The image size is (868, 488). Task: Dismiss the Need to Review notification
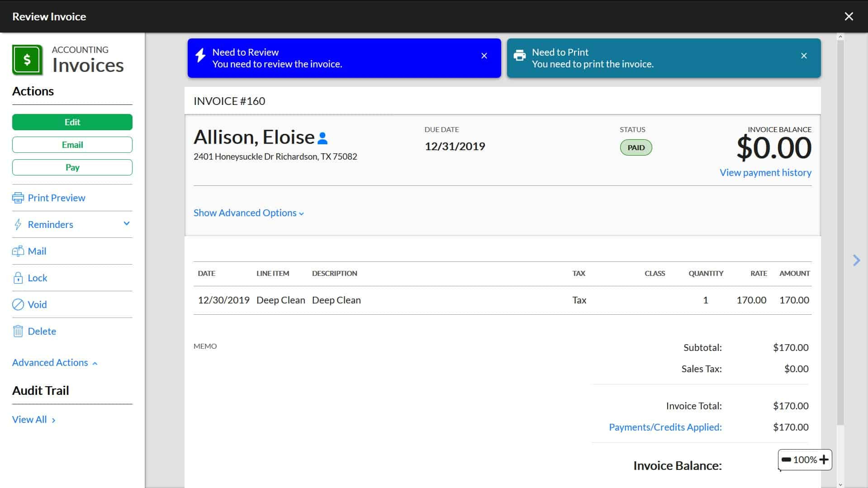[484, 56]
